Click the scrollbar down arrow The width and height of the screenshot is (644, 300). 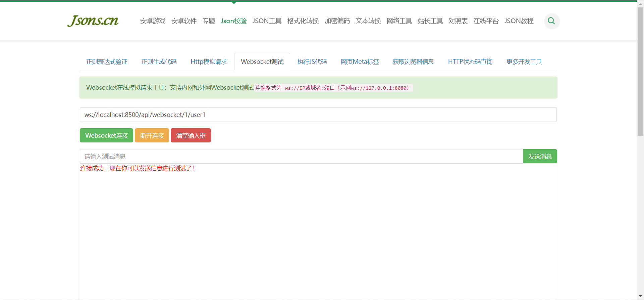click(x=641, y=296)
